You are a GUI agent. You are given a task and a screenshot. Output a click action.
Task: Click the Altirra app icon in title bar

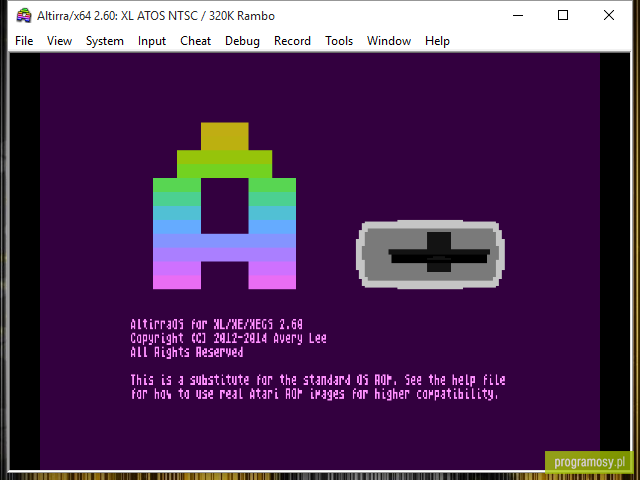[24, 16]
